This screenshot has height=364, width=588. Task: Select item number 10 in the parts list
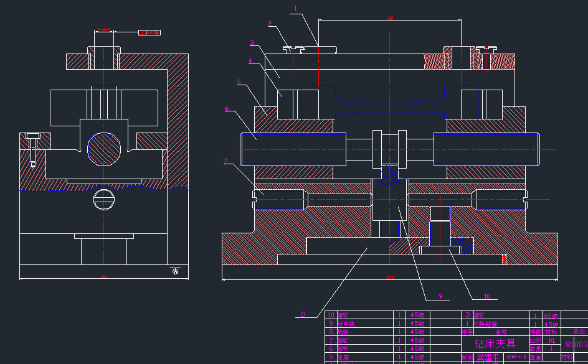coord(331,315)
